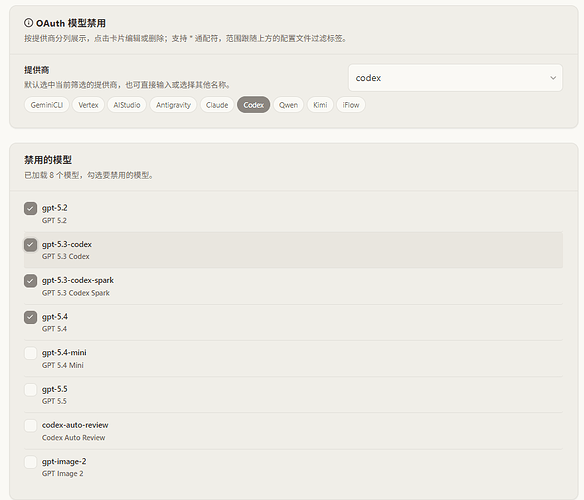The image size is (584, 500).
Task: Uncheck the gpt-5.4 model checkbox
Action: pyautogui.click(x=31, y=317)
